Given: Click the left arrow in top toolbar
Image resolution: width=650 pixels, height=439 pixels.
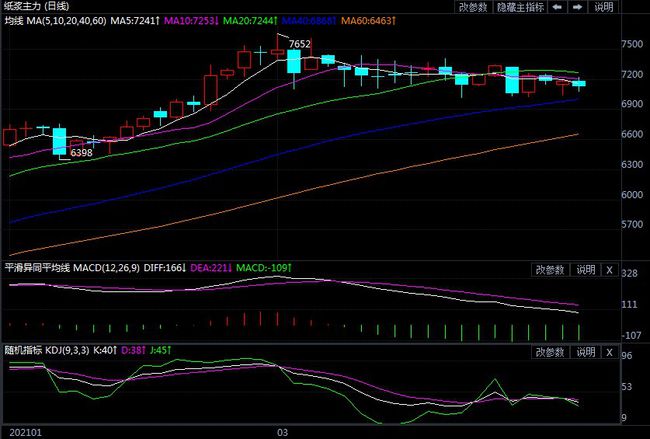Looking at the screenshot, I should point(558,7).
